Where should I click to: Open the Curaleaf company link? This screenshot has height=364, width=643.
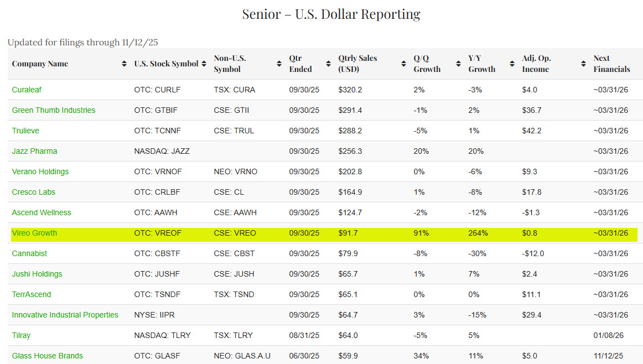(x=27, y=90)
